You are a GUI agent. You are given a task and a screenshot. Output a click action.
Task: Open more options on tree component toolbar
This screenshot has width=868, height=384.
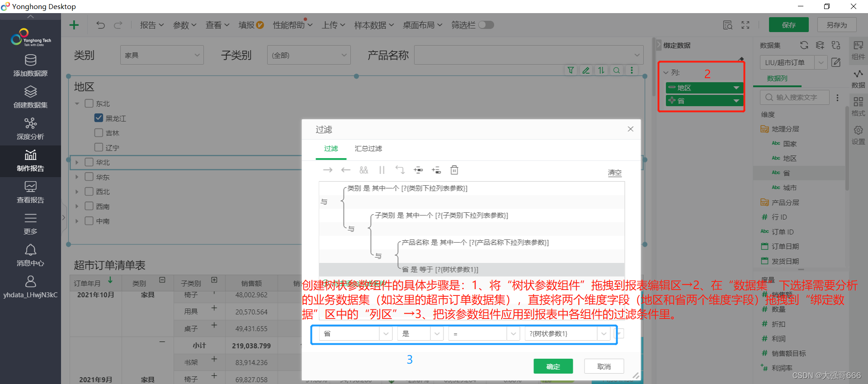632,70
